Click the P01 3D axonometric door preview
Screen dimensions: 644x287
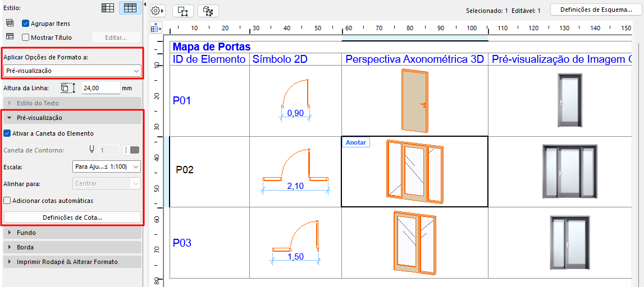coord(414,101)
